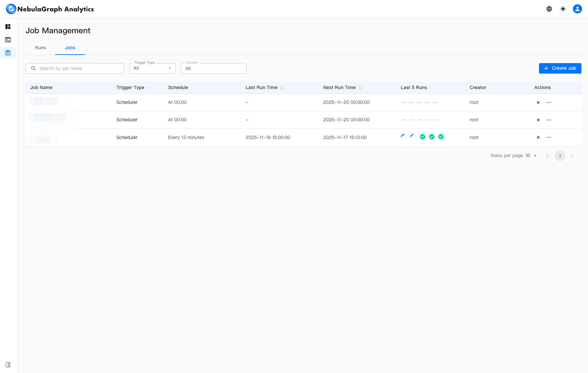
Task: Open the console terminal icon in sidebar
Action: coord(8,40)
